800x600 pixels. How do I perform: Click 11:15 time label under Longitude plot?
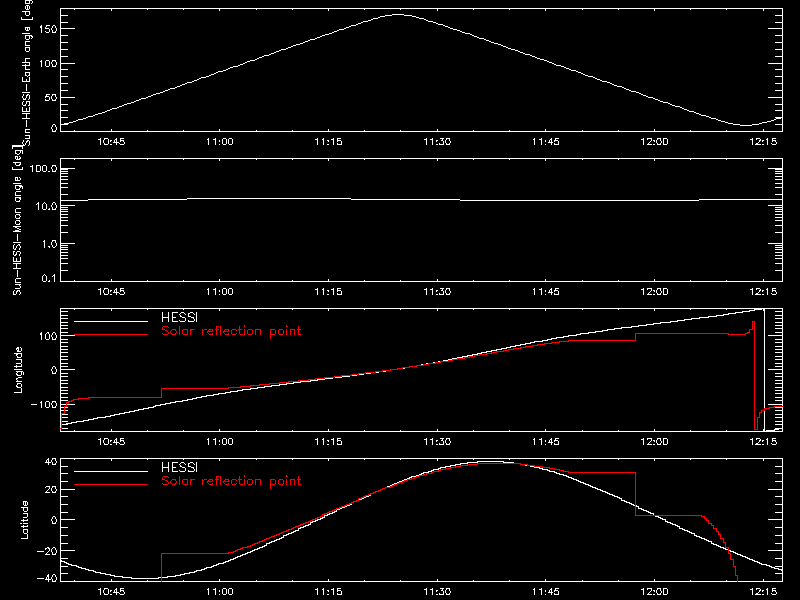329,442
